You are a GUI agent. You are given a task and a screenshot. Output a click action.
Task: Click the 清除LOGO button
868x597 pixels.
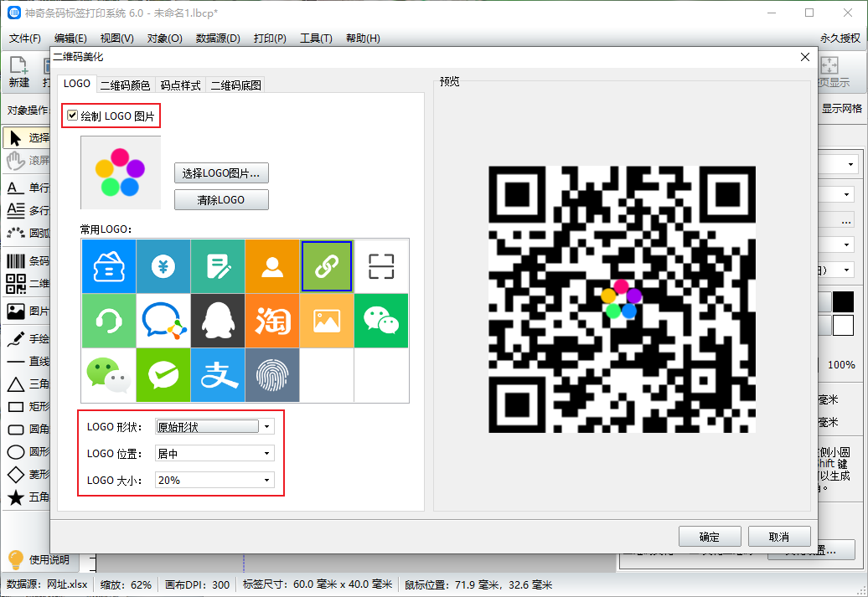(221, 200)
